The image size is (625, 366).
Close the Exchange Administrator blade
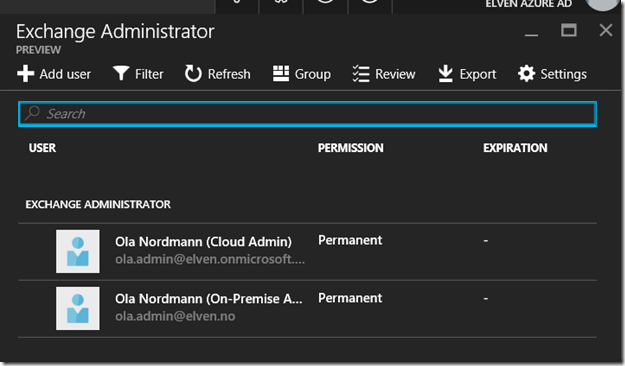coord(606,30)
